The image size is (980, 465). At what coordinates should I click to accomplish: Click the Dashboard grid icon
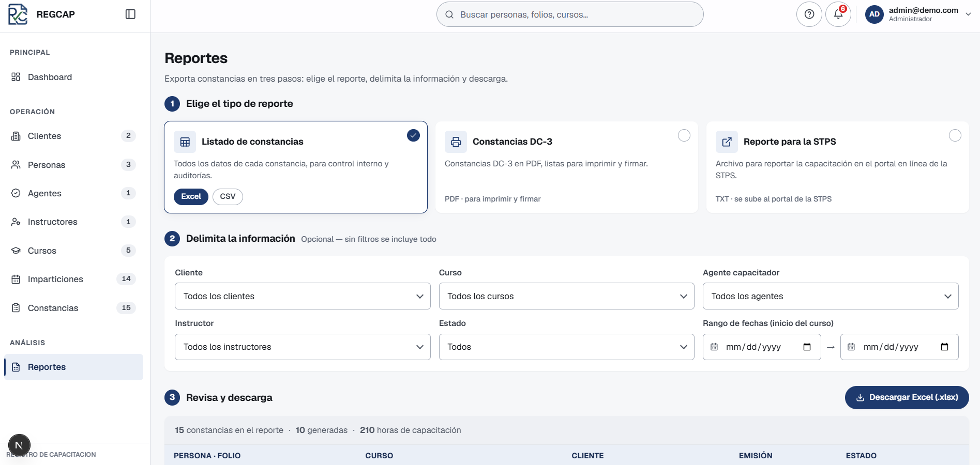[16, 77]
